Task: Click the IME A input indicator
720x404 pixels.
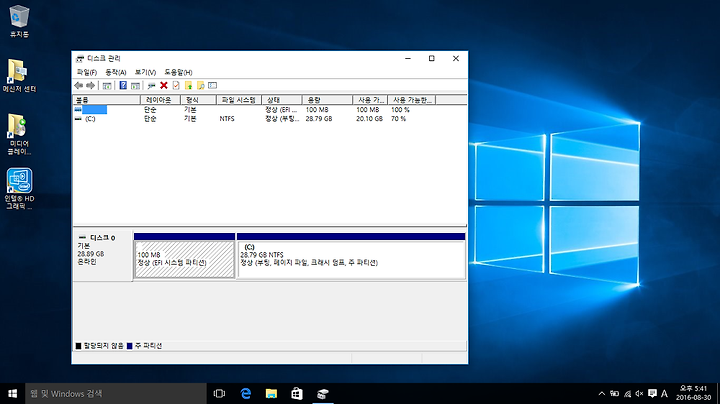Action: pos(664,393)
